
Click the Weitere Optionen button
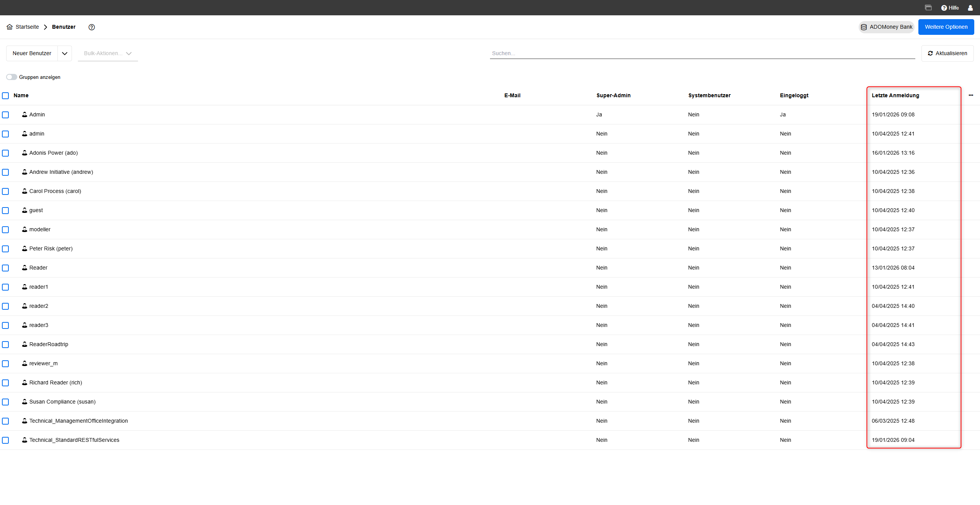[x=946, y=27]
